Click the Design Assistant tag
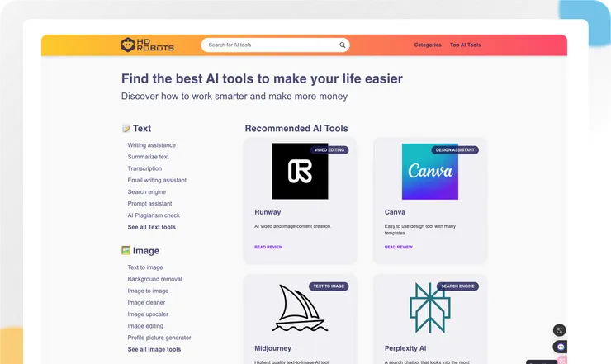This screenshot has height=364, width=611. point(455,150)
